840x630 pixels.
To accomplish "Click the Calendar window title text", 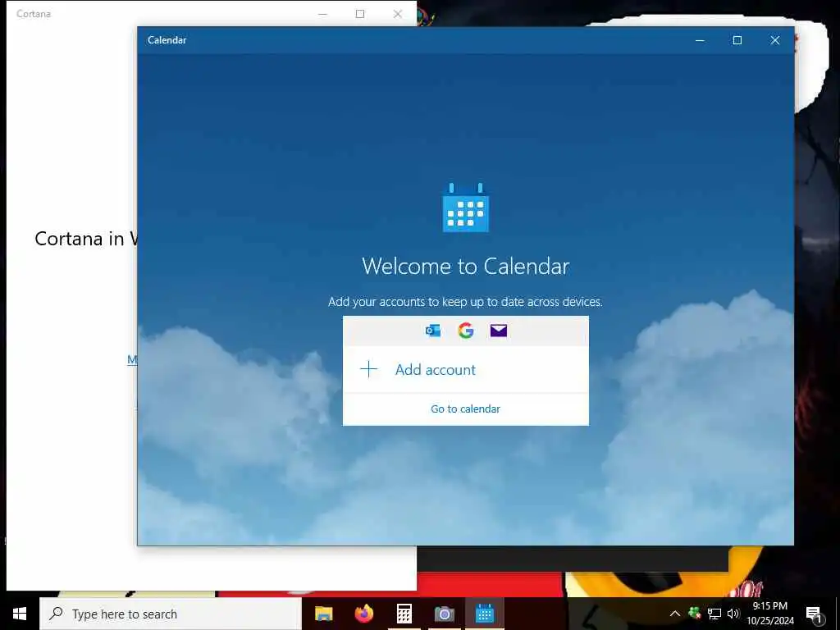I will pyautogui.click(x=167, y=40).
